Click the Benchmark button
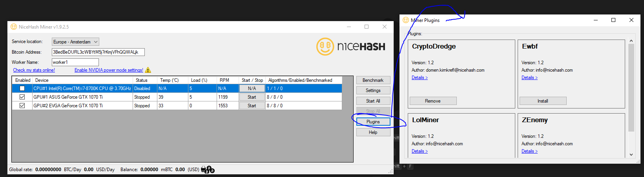This screenshot has width=644, height=177. [373, 80]
